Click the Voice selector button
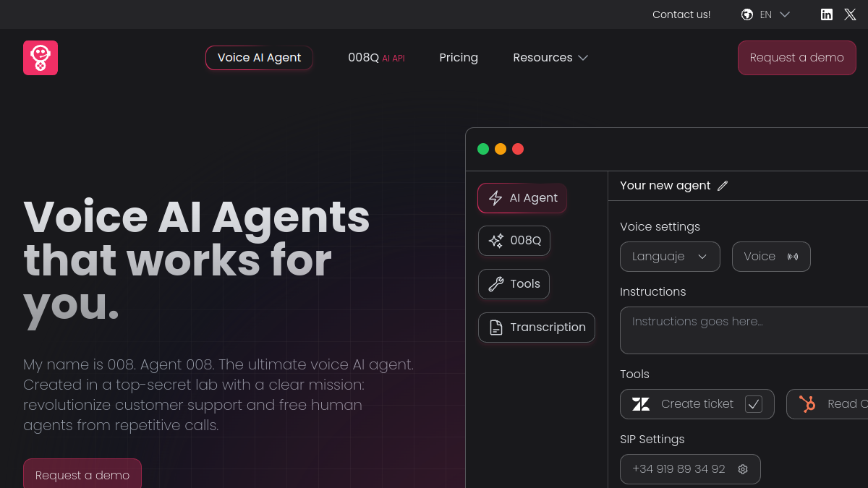This screenshot has width=868, height=488. 771,257
